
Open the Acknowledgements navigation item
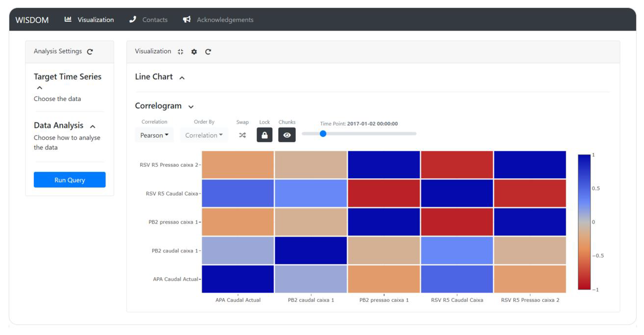point(225,20)
